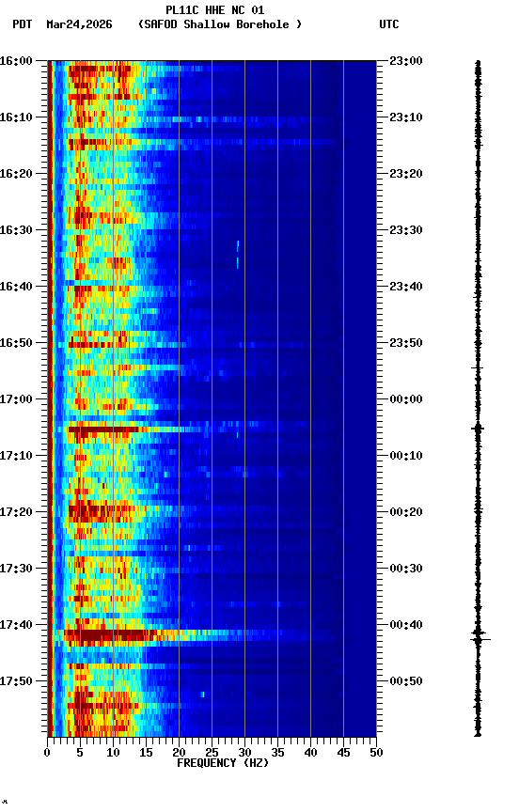Click the 16:30 PDT time label
Viewport: 519px width, 812px height.
pyautogui.click(x=16, y=230)
